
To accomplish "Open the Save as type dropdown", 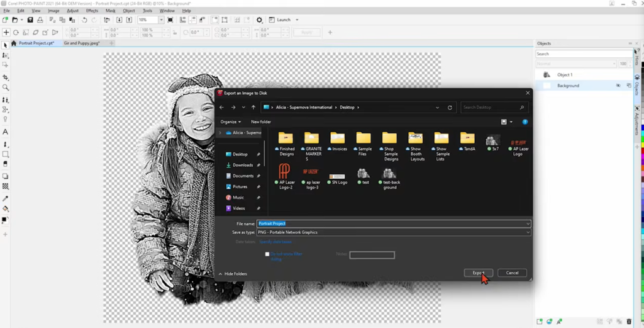I will click(528, 232).
